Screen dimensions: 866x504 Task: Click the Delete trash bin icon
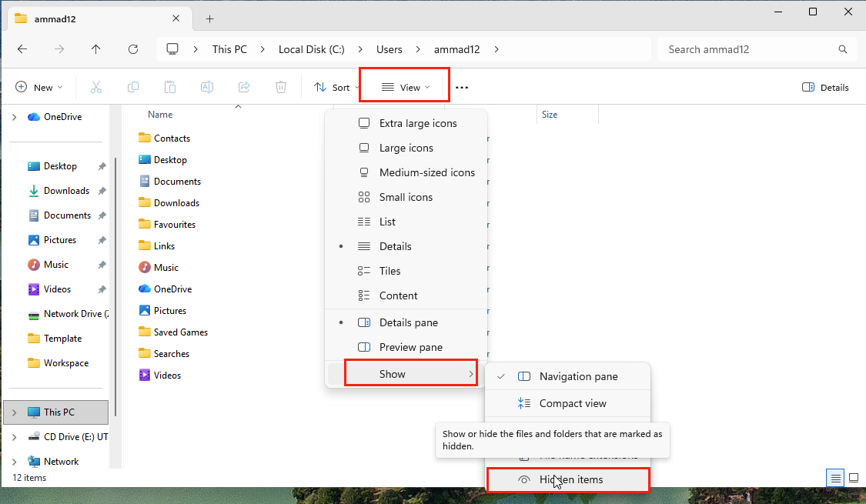(281, 87)
